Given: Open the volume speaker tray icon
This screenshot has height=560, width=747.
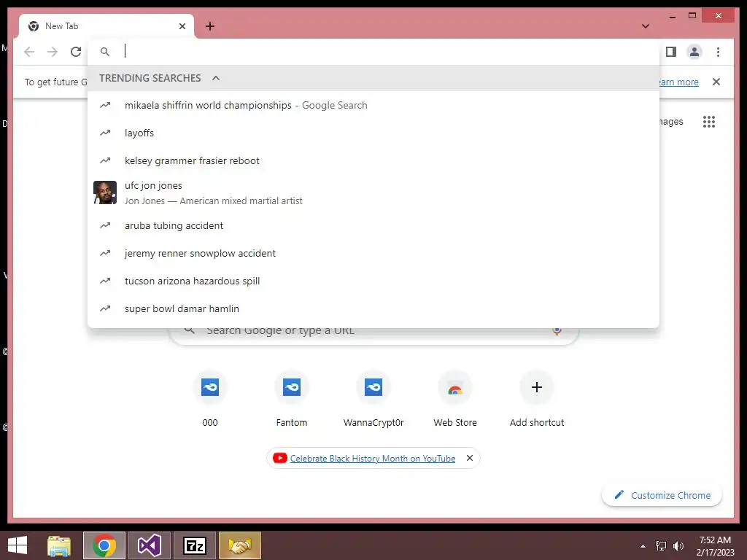Looking at the screenshot, I should tap(678, 546).
